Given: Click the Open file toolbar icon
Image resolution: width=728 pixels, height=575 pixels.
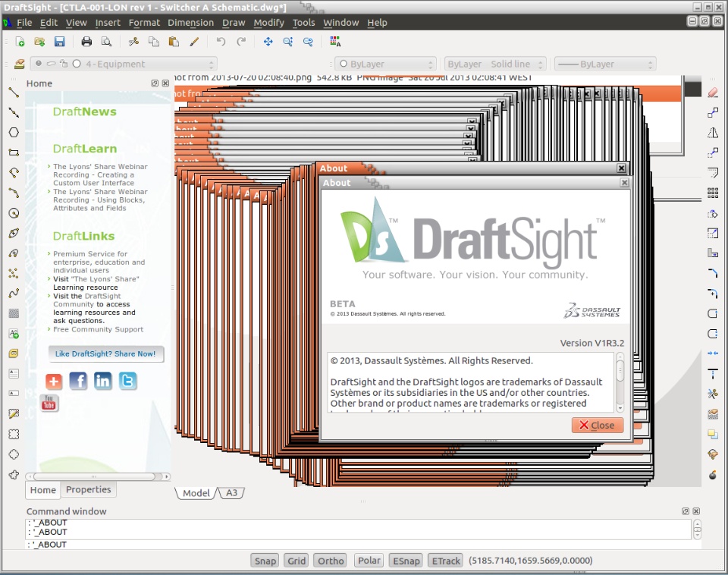Looking at the screenshot, I should pos(40,42).
